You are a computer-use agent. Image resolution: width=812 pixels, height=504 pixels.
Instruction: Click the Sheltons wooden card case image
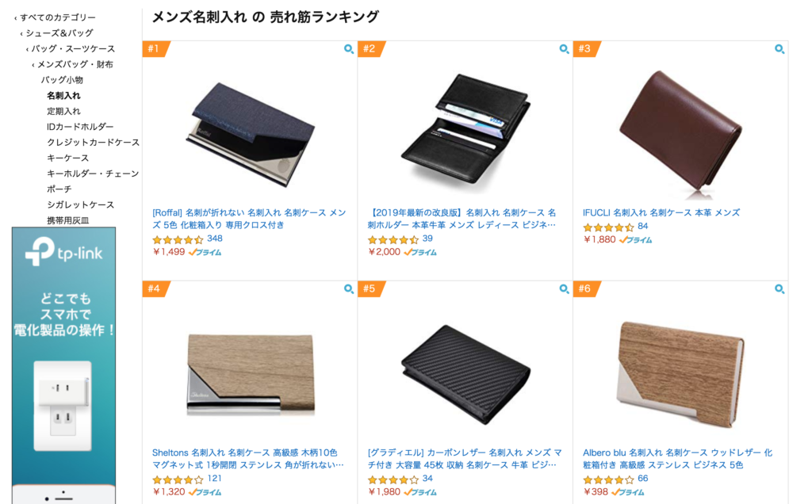[250, 373]
